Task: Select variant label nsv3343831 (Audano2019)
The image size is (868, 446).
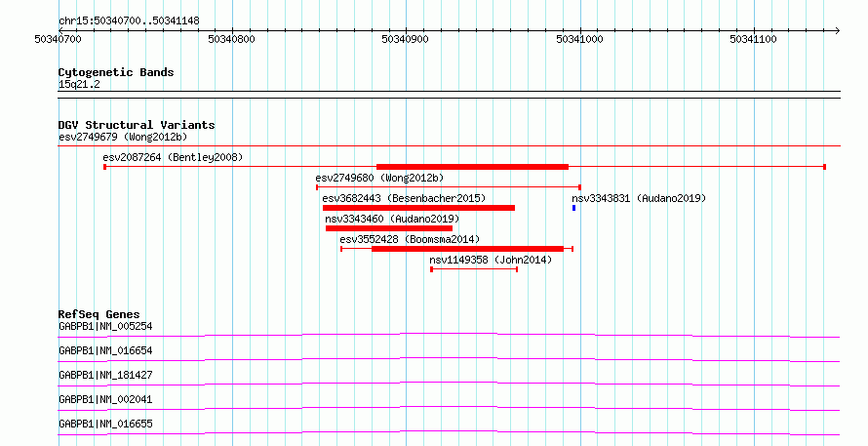Action: click(x=639, y=198)
